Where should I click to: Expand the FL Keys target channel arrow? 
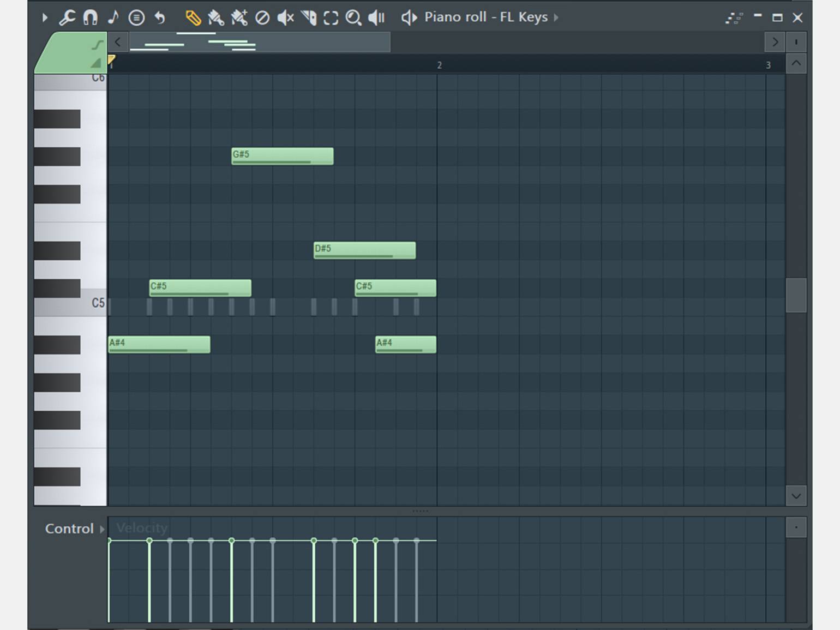pos(556,17)
